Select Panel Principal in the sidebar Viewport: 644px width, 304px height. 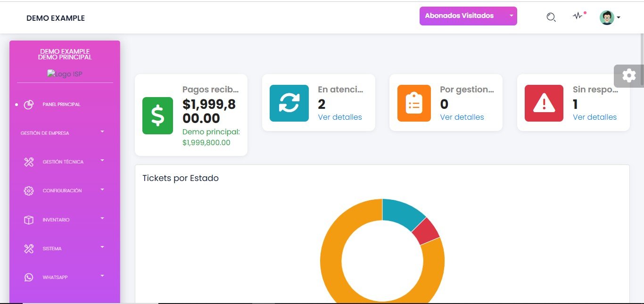tap(61, 104)
